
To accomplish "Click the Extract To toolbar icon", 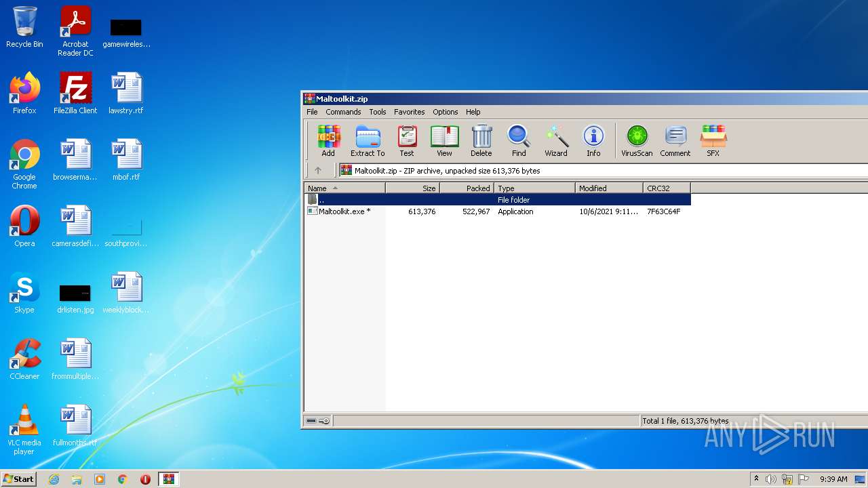I will coord(368,141).
